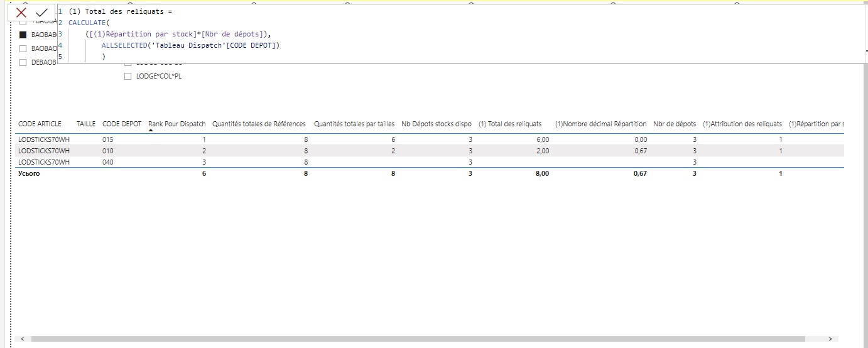The height and width of the screenshot is (348, 868).
Task: Click the ALLSELECTED function in the formula
Action: 124,45
